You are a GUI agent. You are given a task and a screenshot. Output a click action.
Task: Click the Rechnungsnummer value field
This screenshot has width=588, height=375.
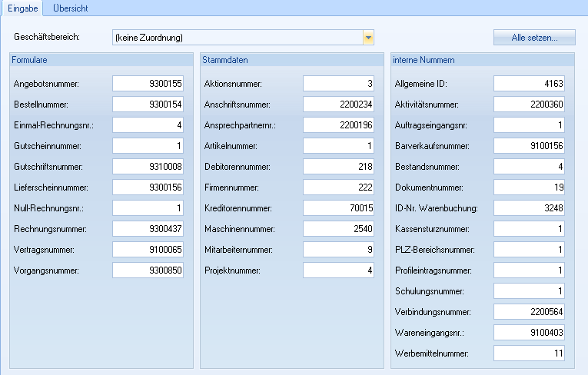point(148,228)
